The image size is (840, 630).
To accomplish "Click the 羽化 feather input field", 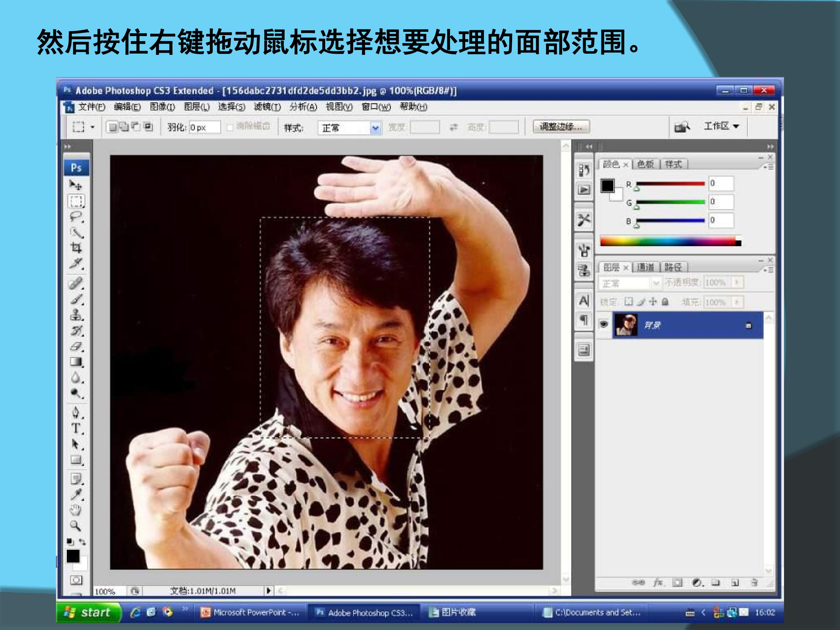I will click(205, 127).
